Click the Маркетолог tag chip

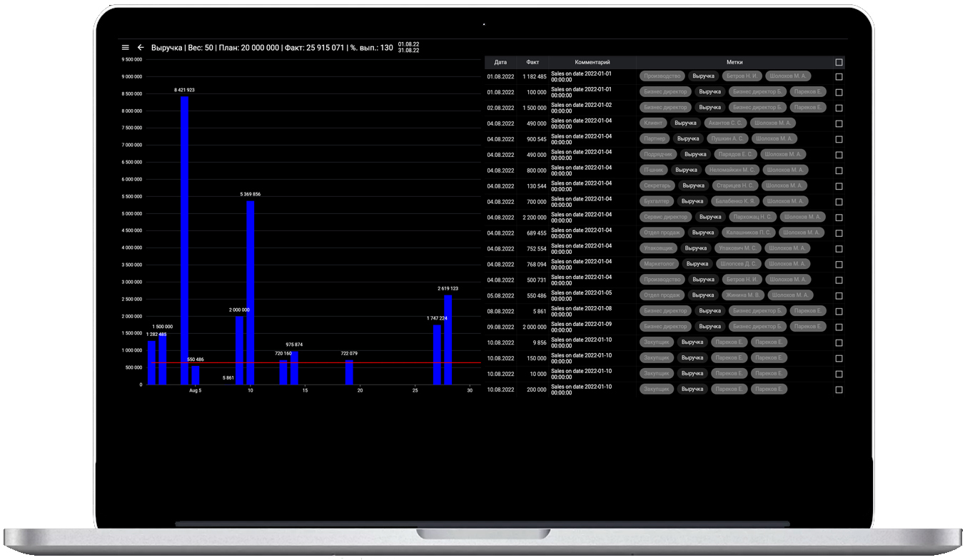[x=659, y=264]
